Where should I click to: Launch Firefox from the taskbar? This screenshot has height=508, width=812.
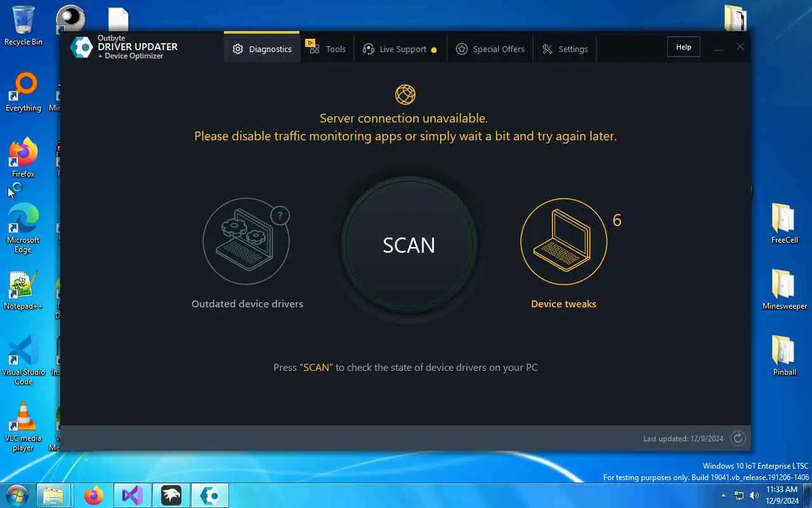[x=94, y=495]
